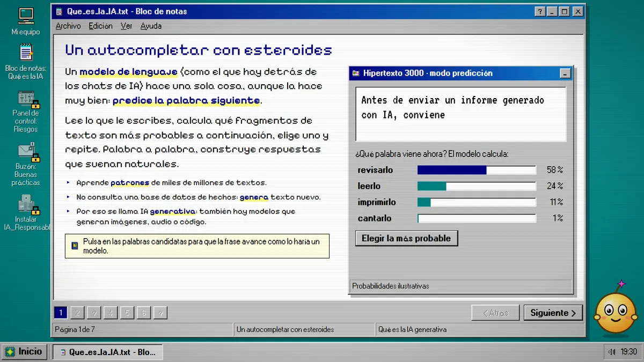The image size is (644, 362).
Task: Click the 24 % probability bar for leerlo
Action: coord(477,186)
